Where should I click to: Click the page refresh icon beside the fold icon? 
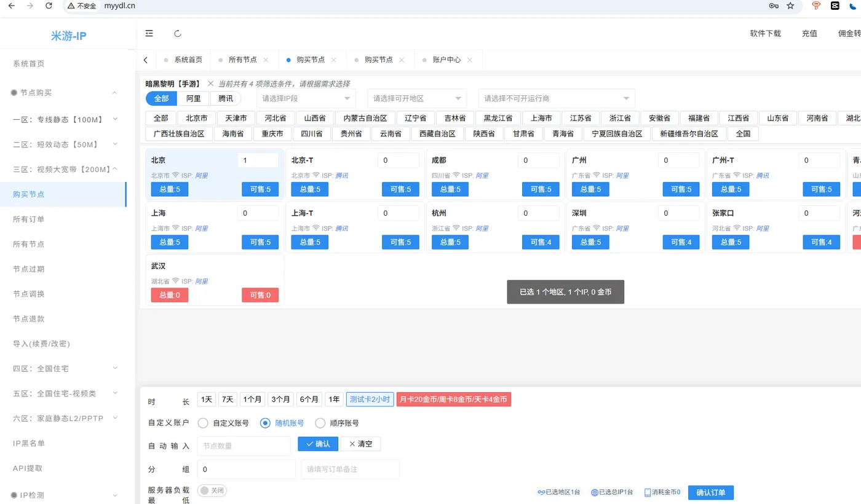(x=178, y=34)
